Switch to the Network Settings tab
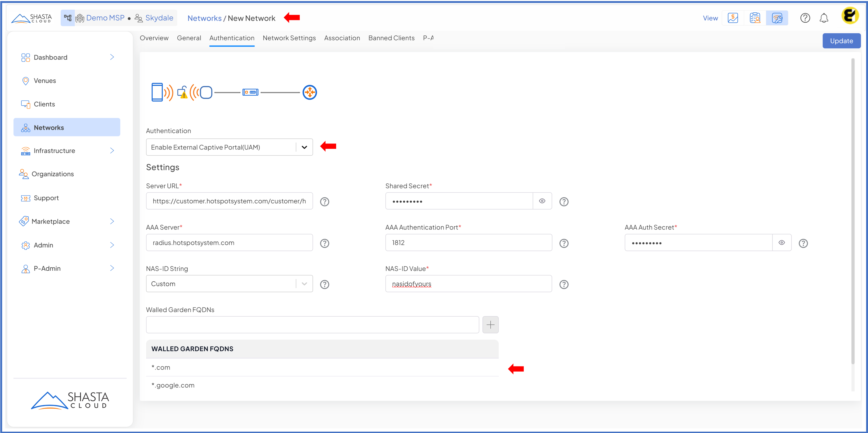The width and height of the screenshot is (868, 433). (x=289, y=38)
